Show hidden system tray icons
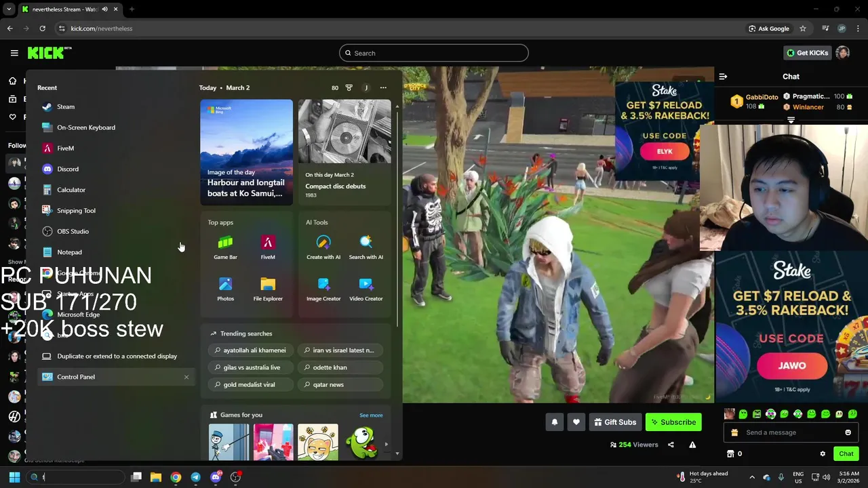Viewport: 868px width, 488px height. pyautogui.click(x=751, y=477)
